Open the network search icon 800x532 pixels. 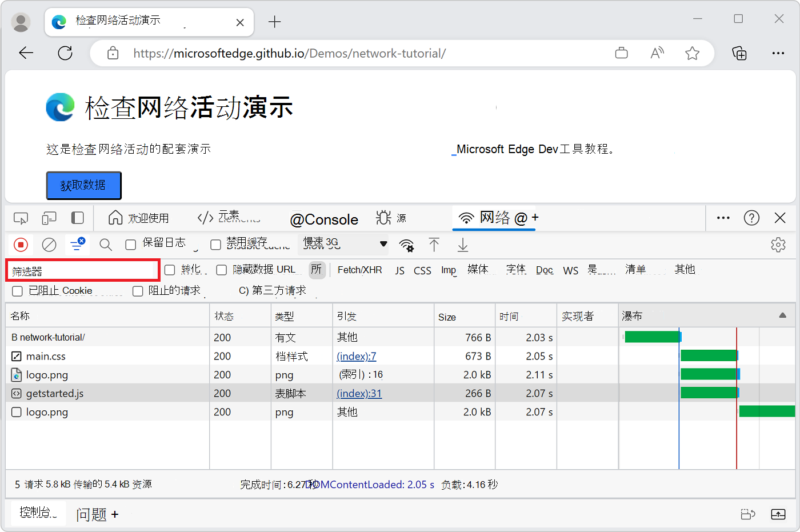point(105,244)
